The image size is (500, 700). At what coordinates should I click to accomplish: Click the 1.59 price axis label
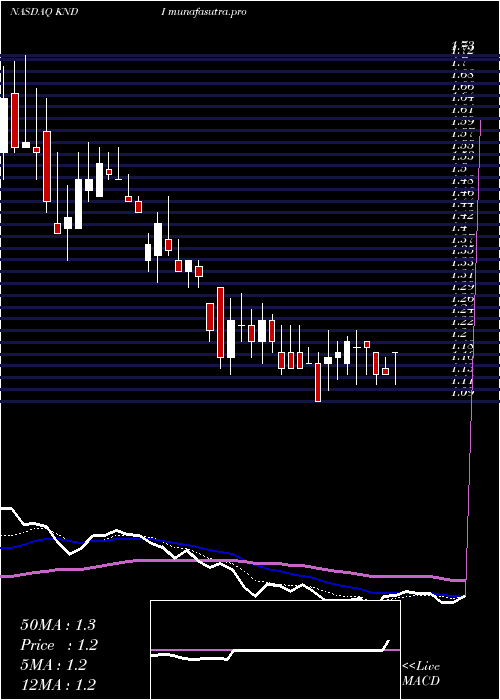pyautogui.click(x=462, y=121)
